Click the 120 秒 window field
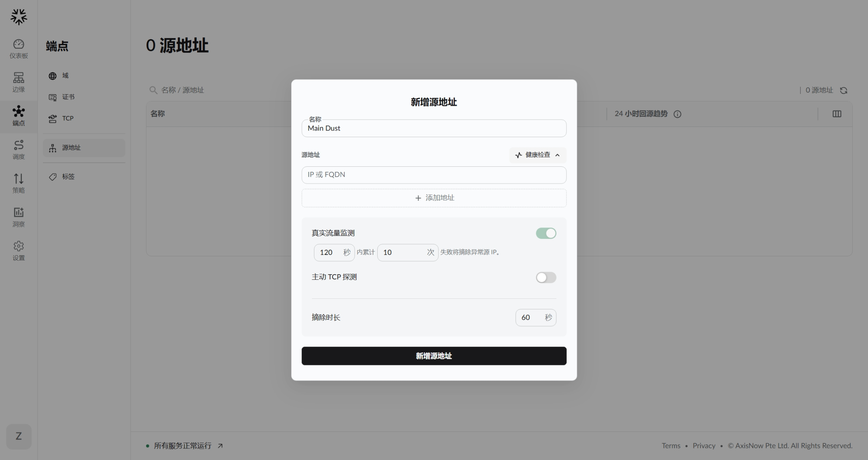 334,252
